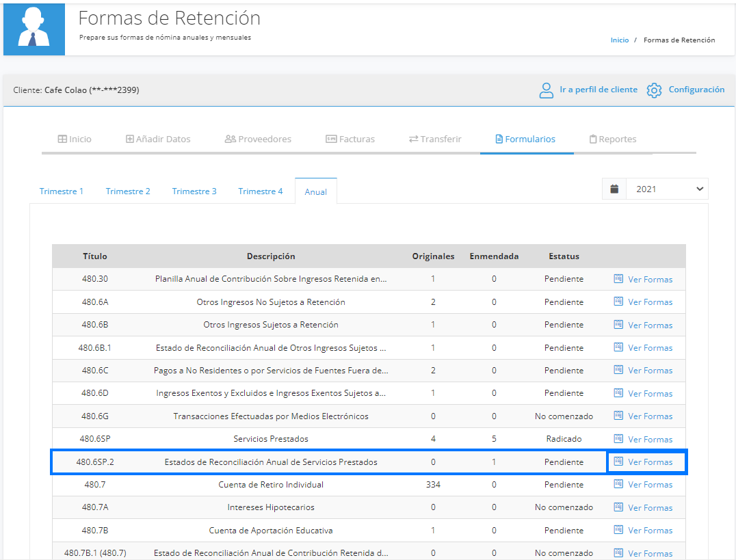Image resolution: width=736 pixels, height=560 pixels.
Task: Open the Configuración link
Action: pos(696,90)
